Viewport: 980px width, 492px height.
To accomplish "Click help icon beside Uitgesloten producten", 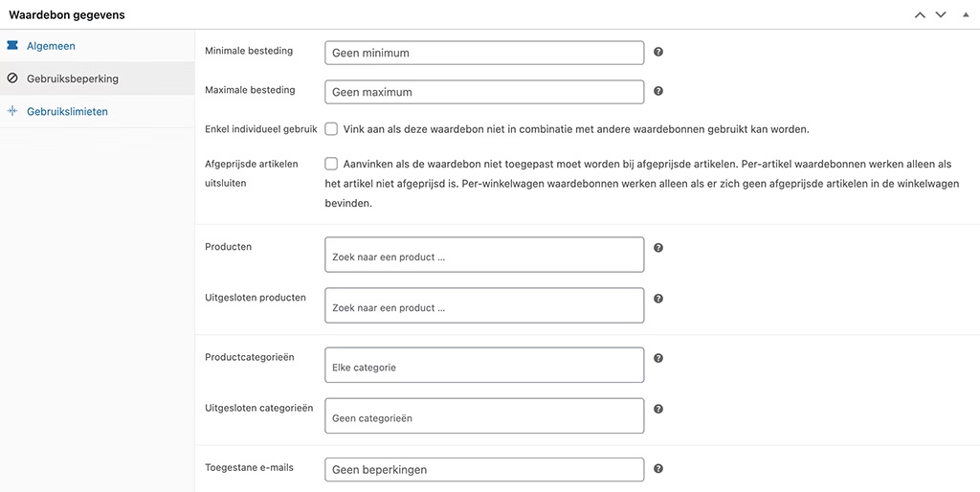I will pyautogui.click(x=658, y=299).
